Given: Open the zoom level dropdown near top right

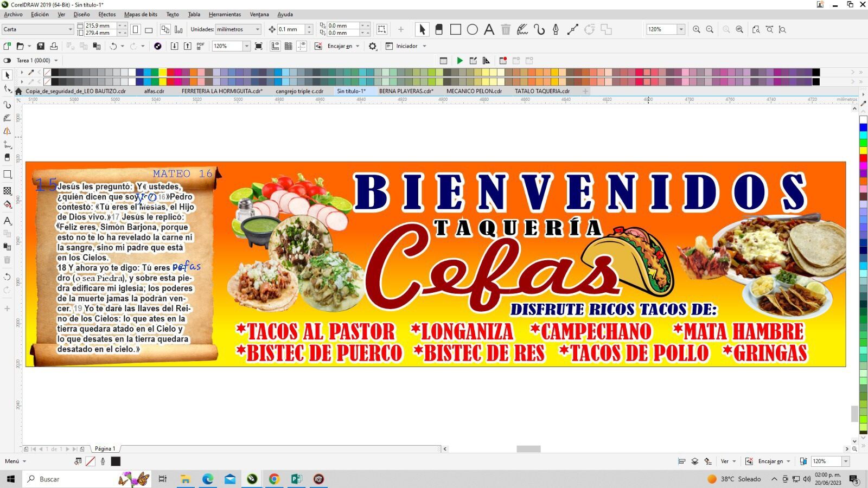Looking at the screenshot, I should coord(681,29).
